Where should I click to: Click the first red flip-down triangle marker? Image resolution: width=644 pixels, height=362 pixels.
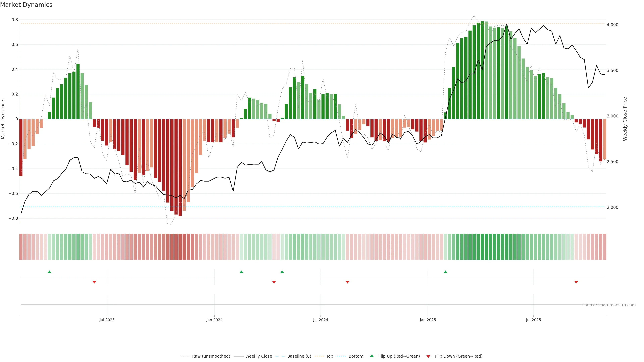click(94, 282)
